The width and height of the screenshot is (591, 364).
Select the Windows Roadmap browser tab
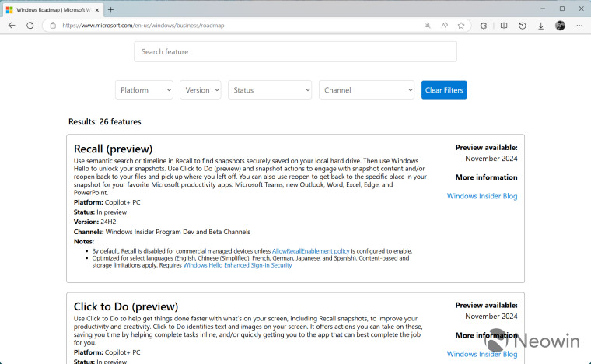[x=51, y=9]
